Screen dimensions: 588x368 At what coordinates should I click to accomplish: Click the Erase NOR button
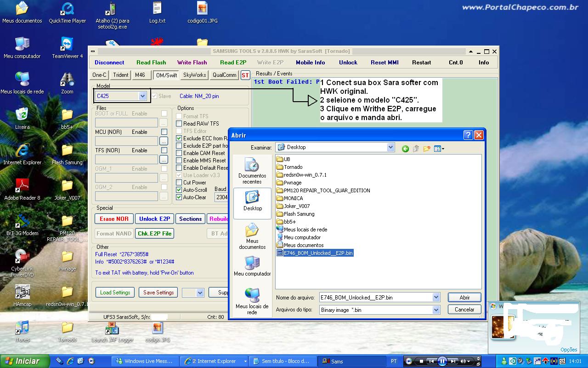[114, 219]
